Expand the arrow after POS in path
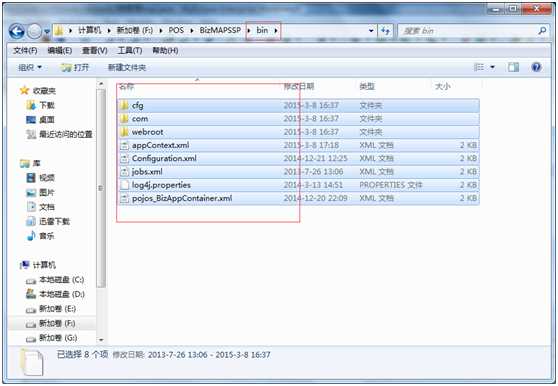The image size is (558, 386). point(191,31)
